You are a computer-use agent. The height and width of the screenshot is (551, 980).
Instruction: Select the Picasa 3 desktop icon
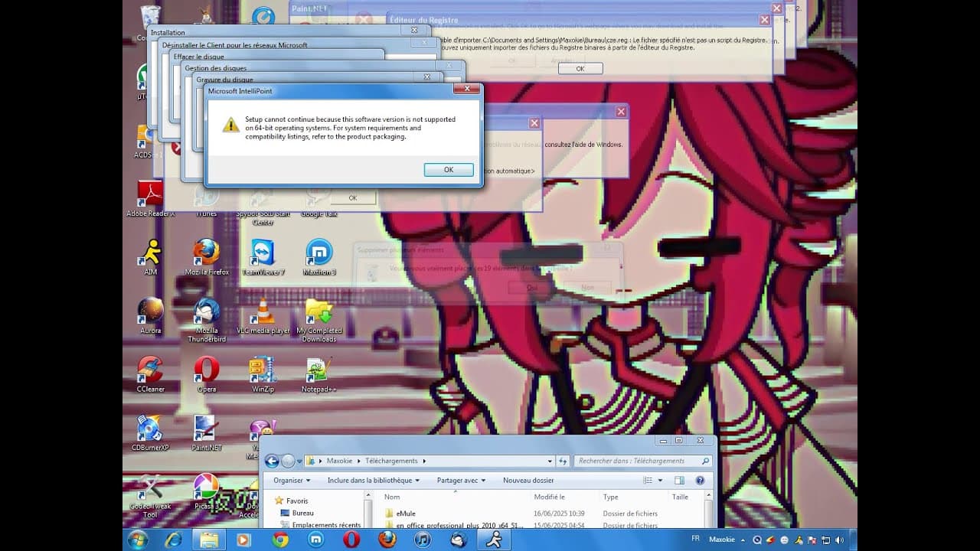point(207,491)
